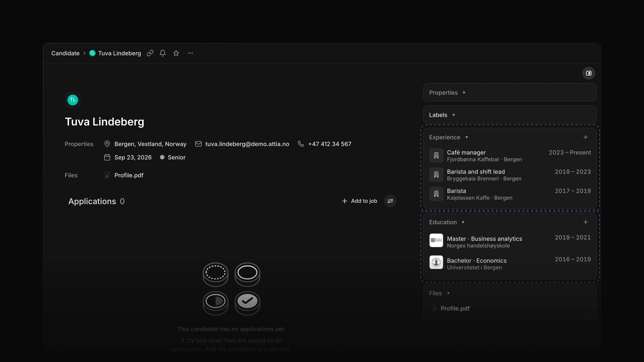Open the three-dot more options menu

(x=190, y=53)
